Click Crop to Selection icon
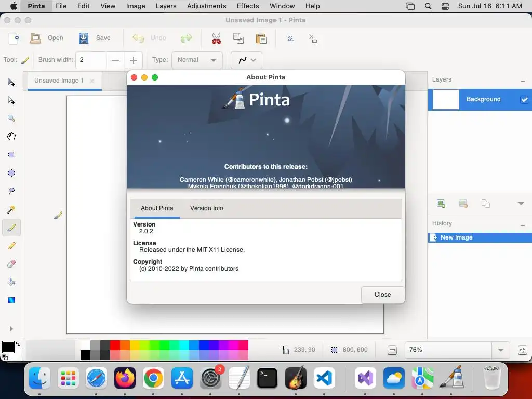The height and width of the screenshot is (399, 532). [x=290, y=38]
